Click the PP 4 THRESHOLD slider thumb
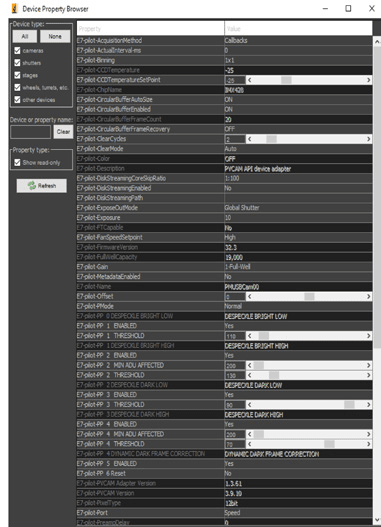Viewport: 381px width, 527px height. [x=329, y=444]
